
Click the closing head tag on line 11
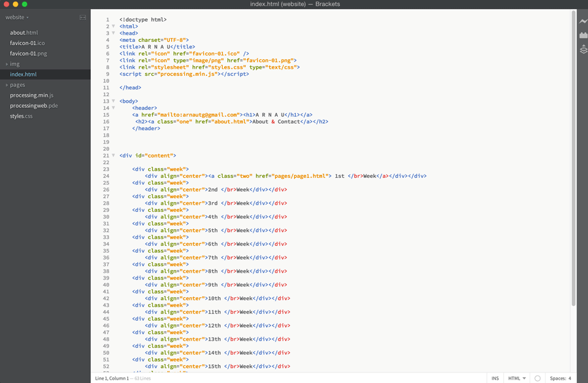tap(130, 88)
